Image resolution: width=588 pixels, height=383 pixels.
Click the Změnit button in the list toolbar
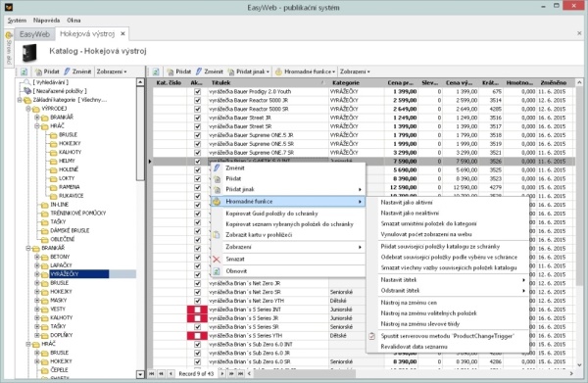210,72
